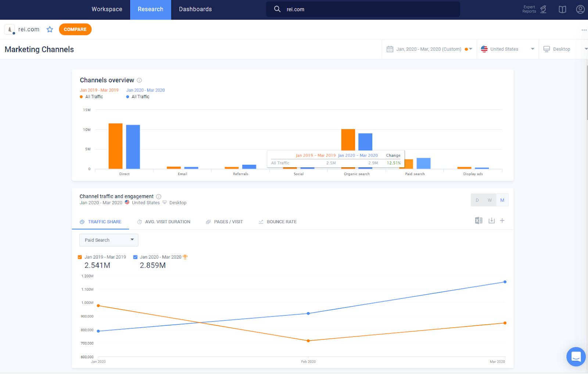The width and height of the screenshot is (588, 374).
Task: Click the Email axis label
Action: pos(183,174)
